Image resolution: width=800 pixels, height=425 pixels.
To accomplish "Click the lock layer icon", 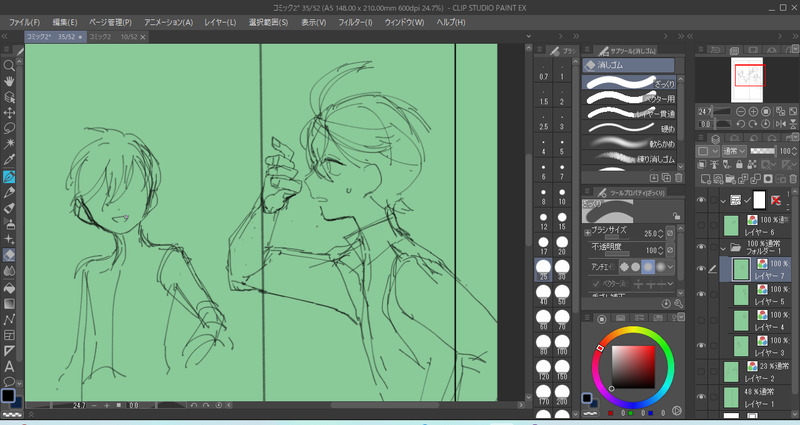I will (x=739, y=164).
